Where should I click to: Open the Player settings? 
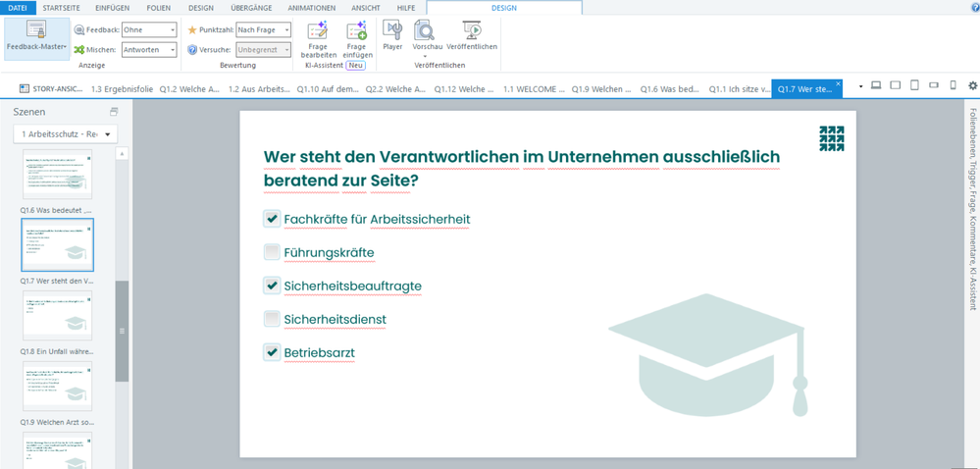(392, 33)
